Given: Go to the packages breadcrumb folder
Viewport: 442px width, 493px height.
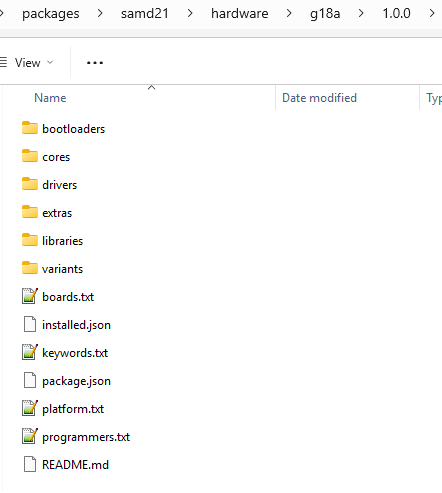Looking at the screenshot, I should tap(51, 14).
